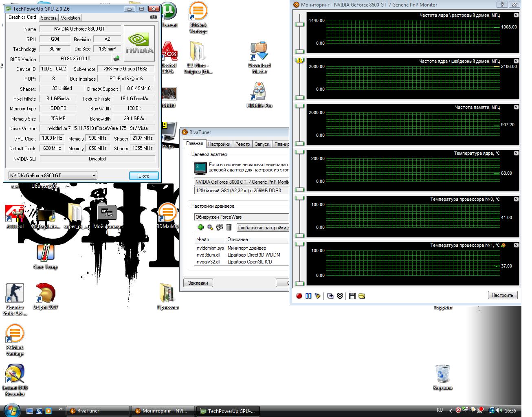Screen dimensions: 532x417
Task: Open the Глобальные настройки dropdown in RivaTuner
Action: [263, 228]
